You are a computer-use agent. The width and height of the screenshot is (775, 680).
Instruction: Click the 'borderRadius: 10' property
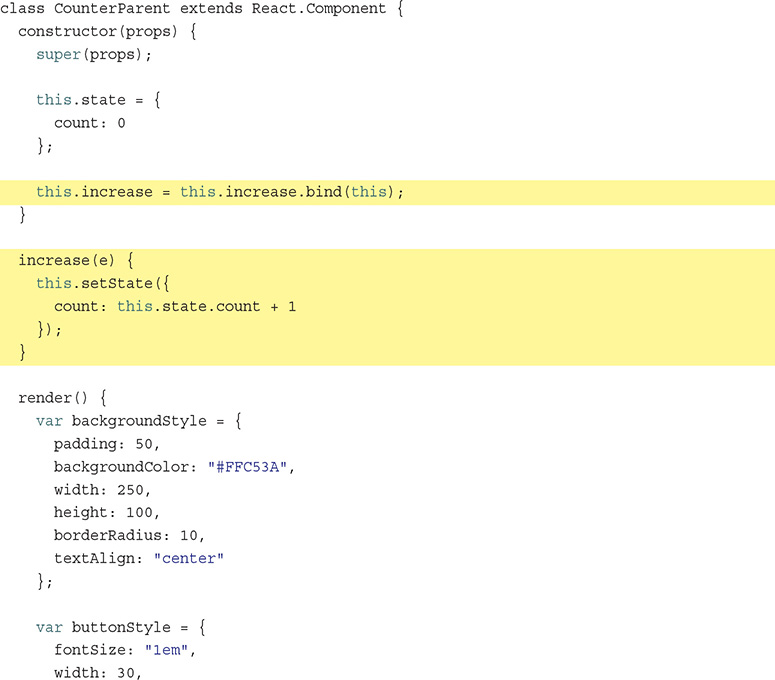(x=130, y=535)
